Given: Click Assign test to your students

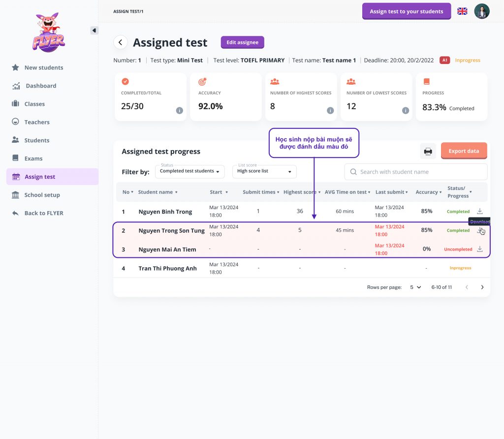Looking at the screenshot, I should [407, 11].
